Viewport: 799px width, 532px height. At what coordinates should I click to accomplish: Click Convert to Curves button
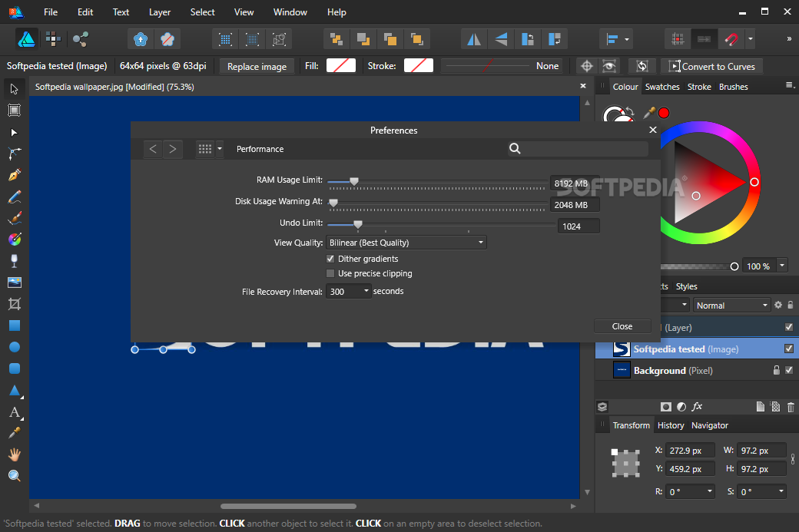(712, 66)
